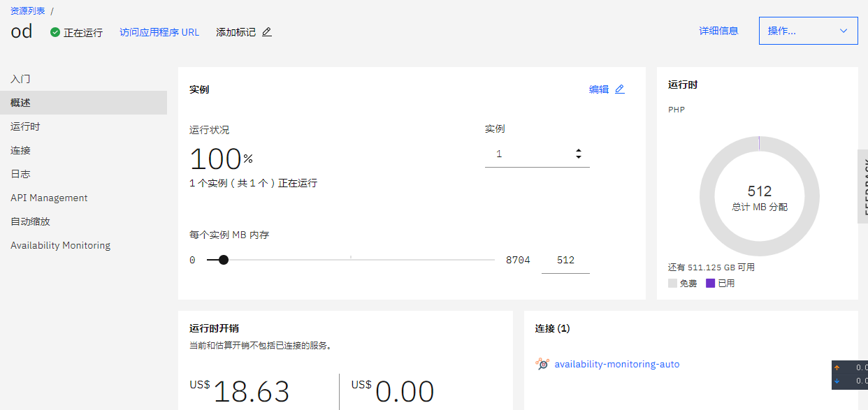Select 运行时 in the sidebar
868x410 pixels.
[x=25, y=126]
